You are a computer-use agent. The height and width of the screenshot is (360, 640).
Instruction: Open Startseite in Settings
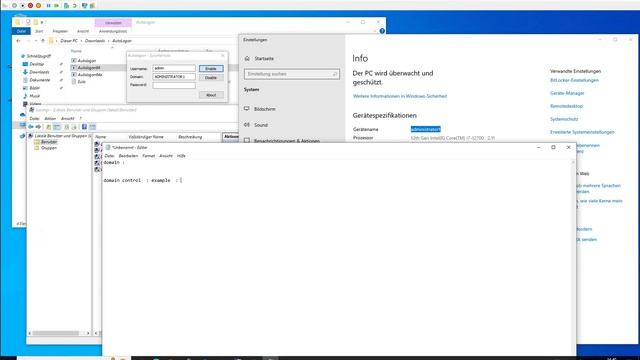(264, 59)
